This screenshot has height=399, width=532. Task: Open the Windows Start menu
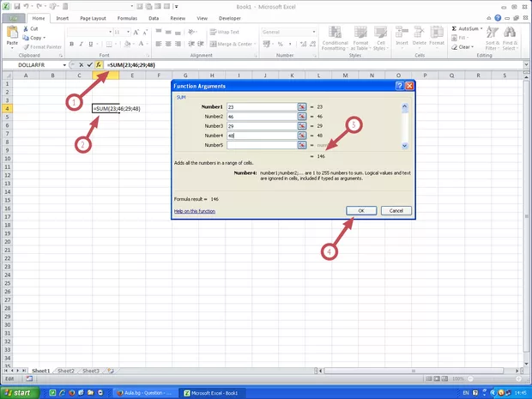17,392
